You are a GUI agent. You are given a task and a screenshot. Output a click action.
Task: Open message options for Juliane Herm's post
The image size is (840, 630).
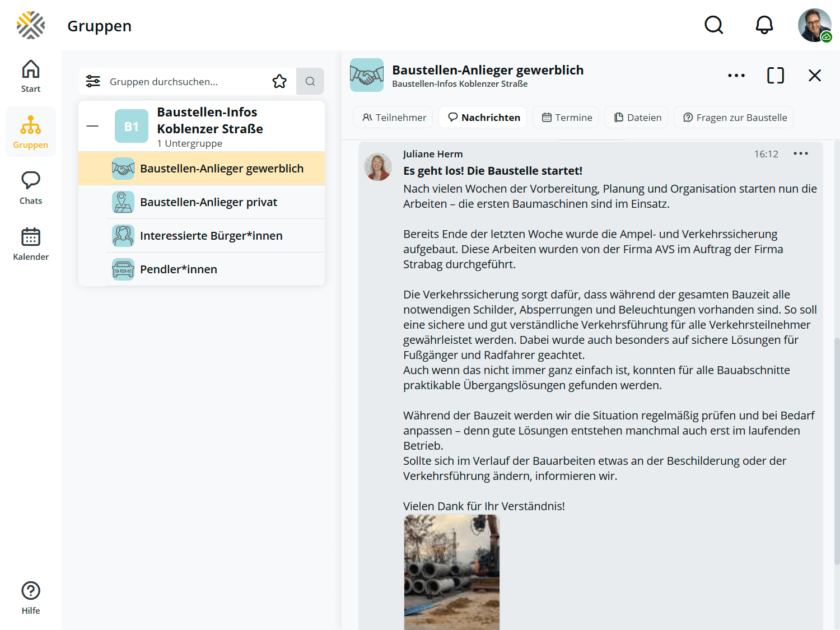tap(800, 154)
